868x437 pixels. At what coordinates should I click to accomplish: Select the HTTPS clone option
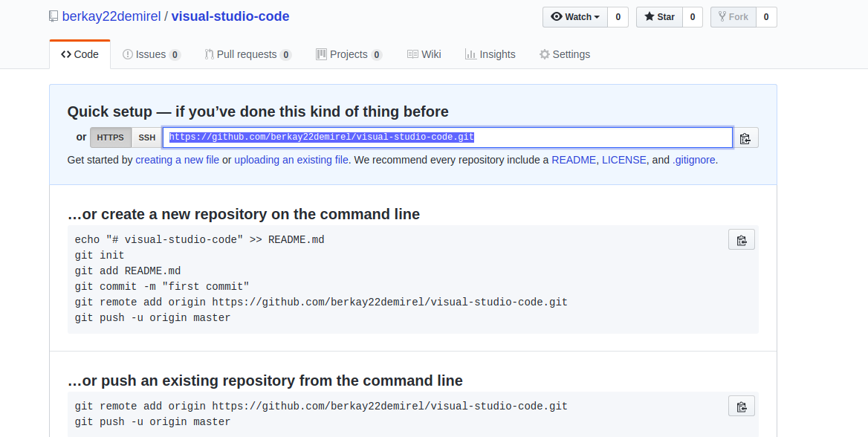[110, 137]
